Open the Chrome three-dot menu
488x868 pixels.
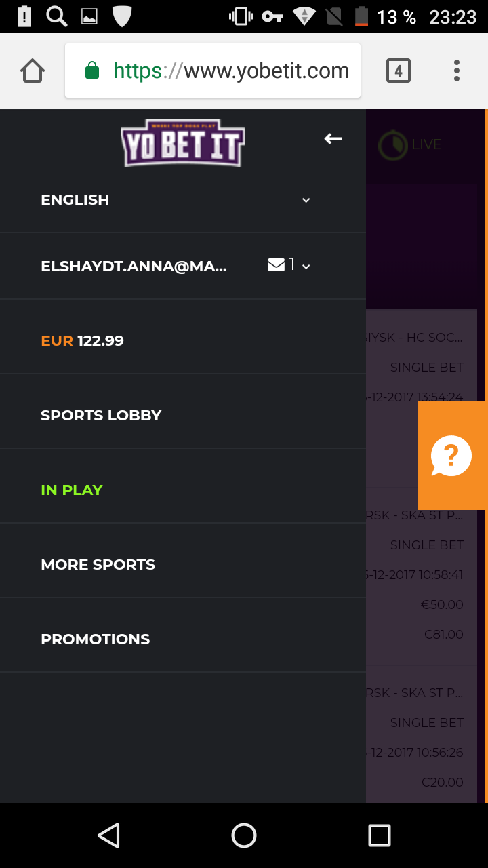point(456,71)
